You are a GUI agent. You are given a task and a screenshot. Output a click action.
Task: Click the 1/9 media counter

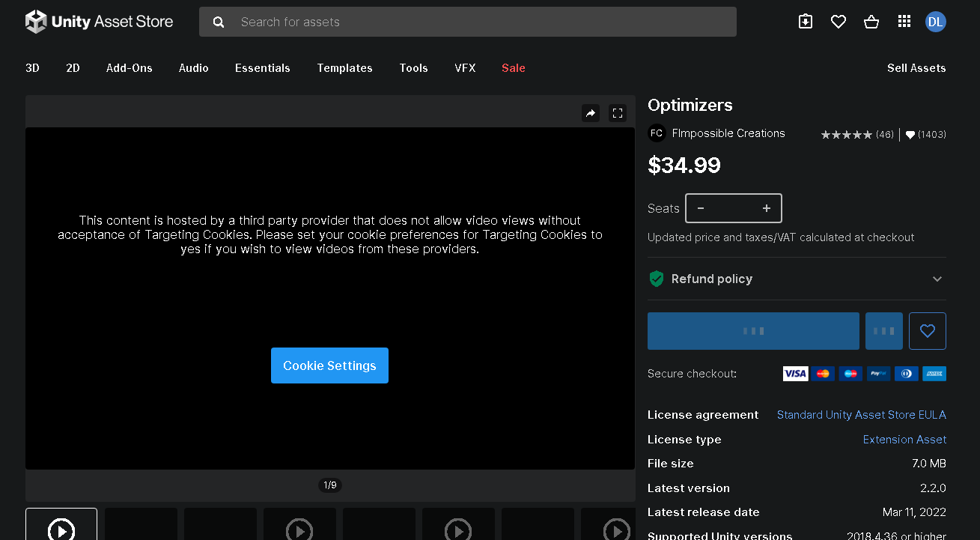point(330,485)
